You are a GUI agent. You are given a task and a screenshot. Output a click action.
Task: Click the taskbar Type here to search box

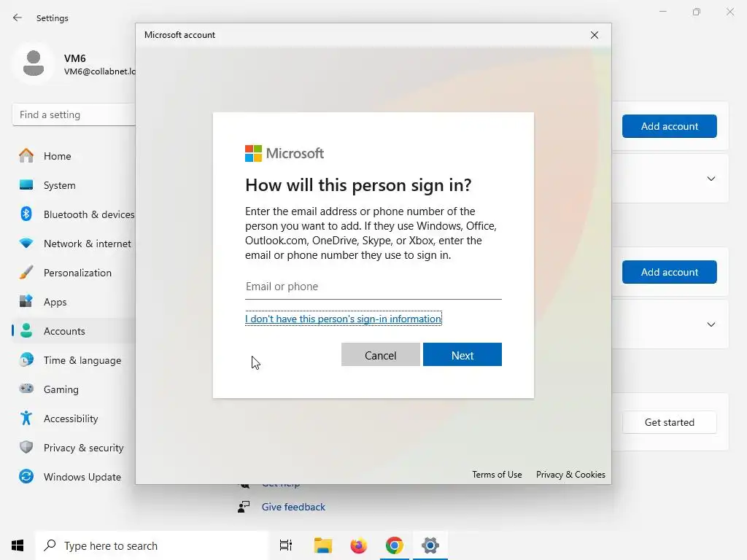(152, 545)
